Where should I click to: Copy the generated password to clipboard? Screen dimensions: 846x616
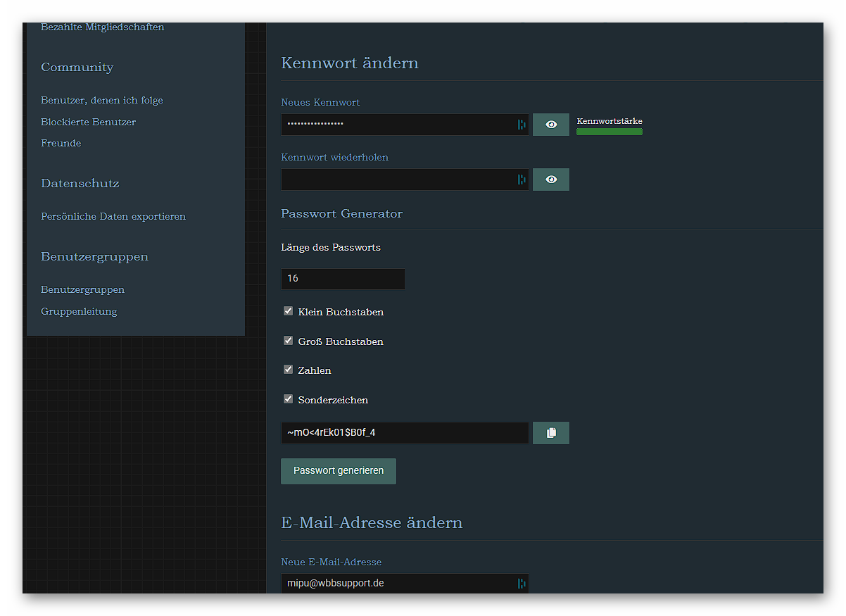551,433
